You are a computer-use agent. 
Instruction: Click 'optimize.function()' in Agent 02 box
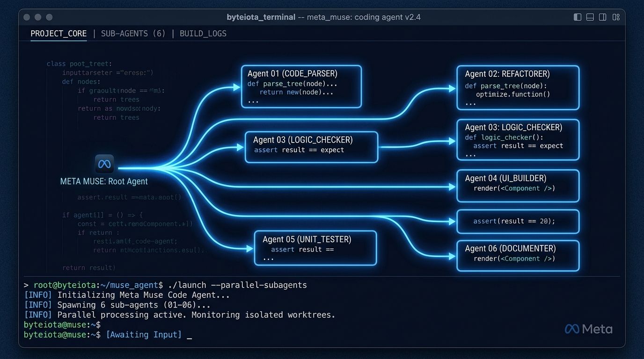(x=513, y=94)
